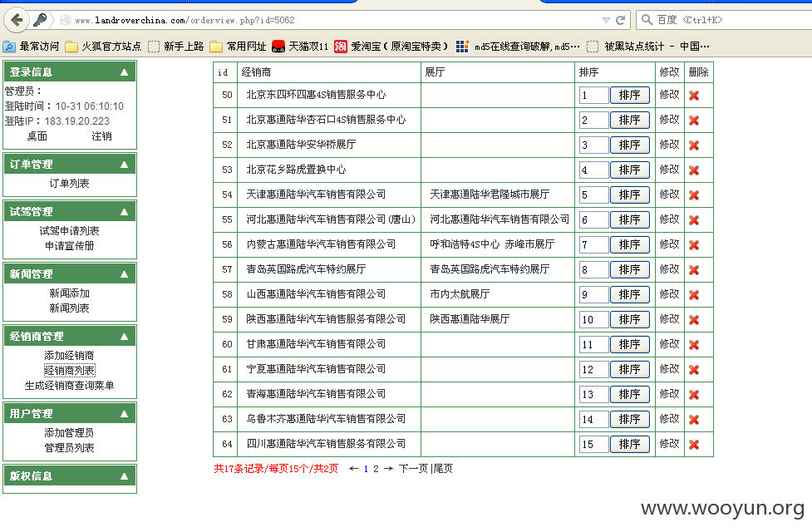The height and width of the screenshot is (532, 812).
Task: Click 排序 button for row id 59
Action: click(630, 319)
